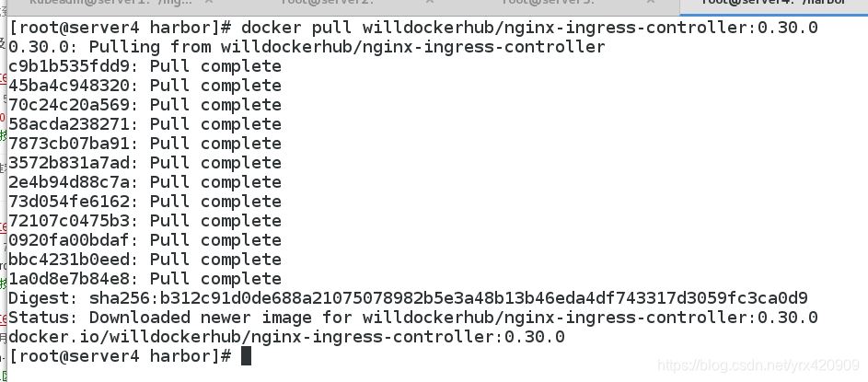The width and height of the screenshot is (868, 382).
Task: Click 'Pull complete' next to 73d054fe6162
Action: pos(216,202)
